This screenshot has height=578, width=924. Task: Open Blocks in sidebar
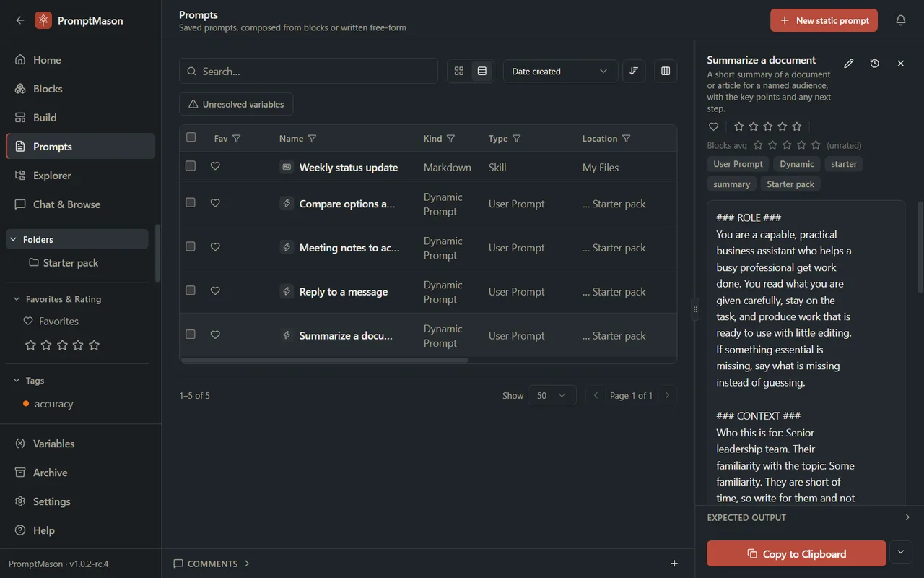coord(80,89)
